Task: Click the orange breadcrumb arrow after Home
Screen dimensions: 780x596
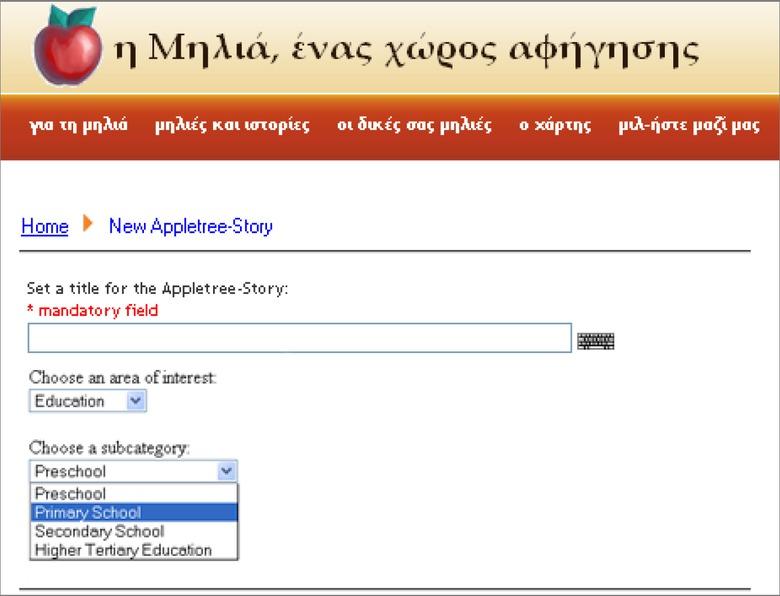Action: pyautogui.click(x=88, y=224)
